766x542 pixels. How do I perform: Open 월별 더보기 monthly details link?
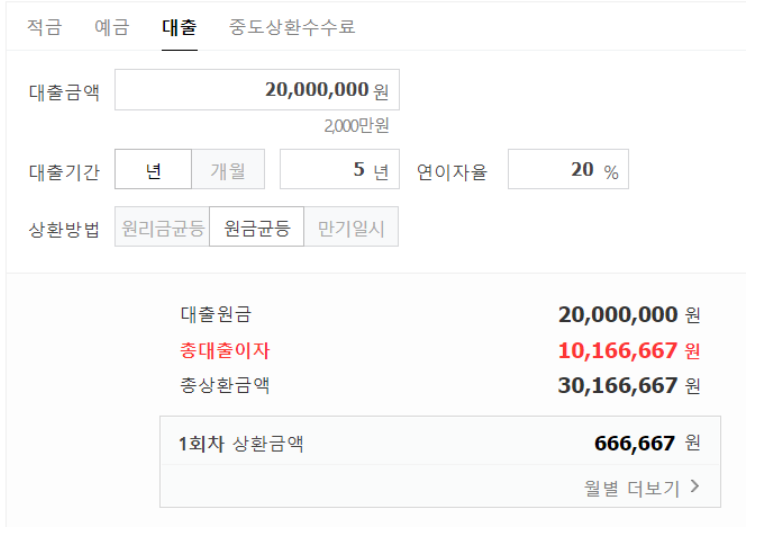[x=641, y=488]
